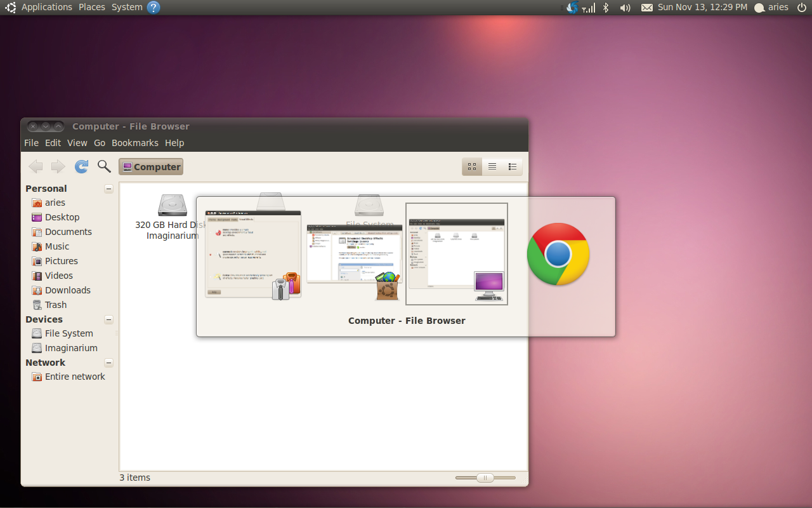
Task: Open the search tool in the toolbar
Action: [x=104, y=166]
